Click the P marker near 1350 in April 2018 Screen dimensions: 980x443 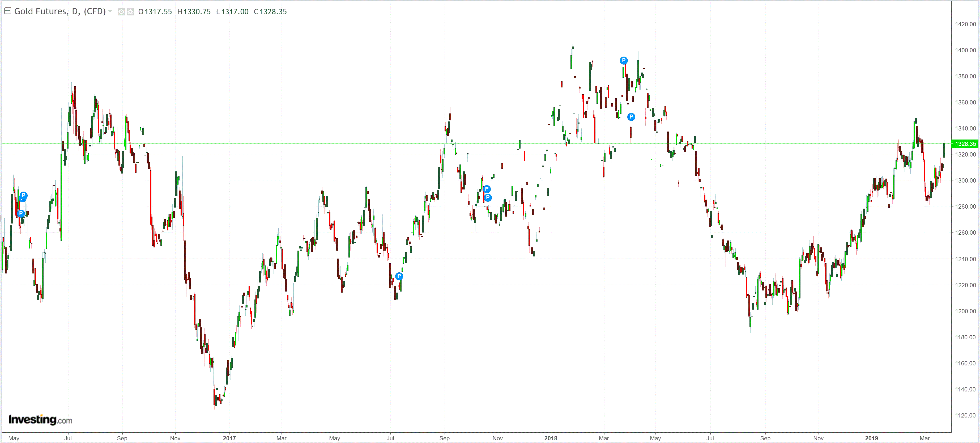click(x=631, y=117)
